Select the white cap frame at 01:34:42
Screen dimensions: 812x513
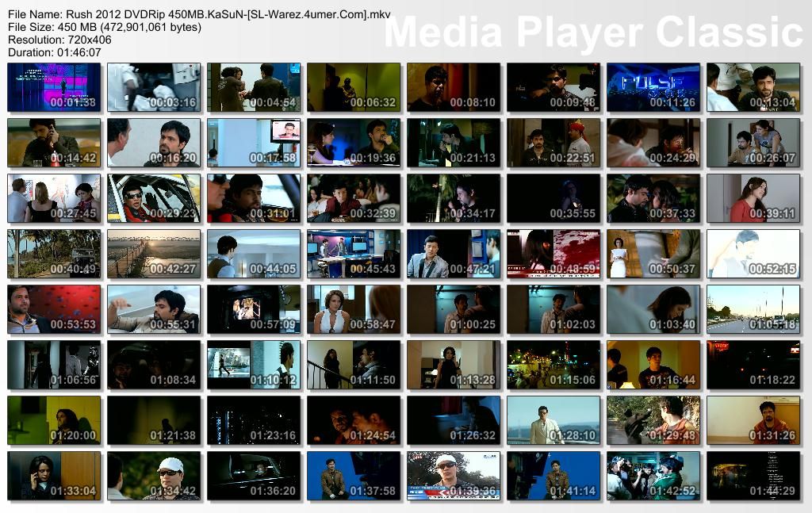click(154, 476)
